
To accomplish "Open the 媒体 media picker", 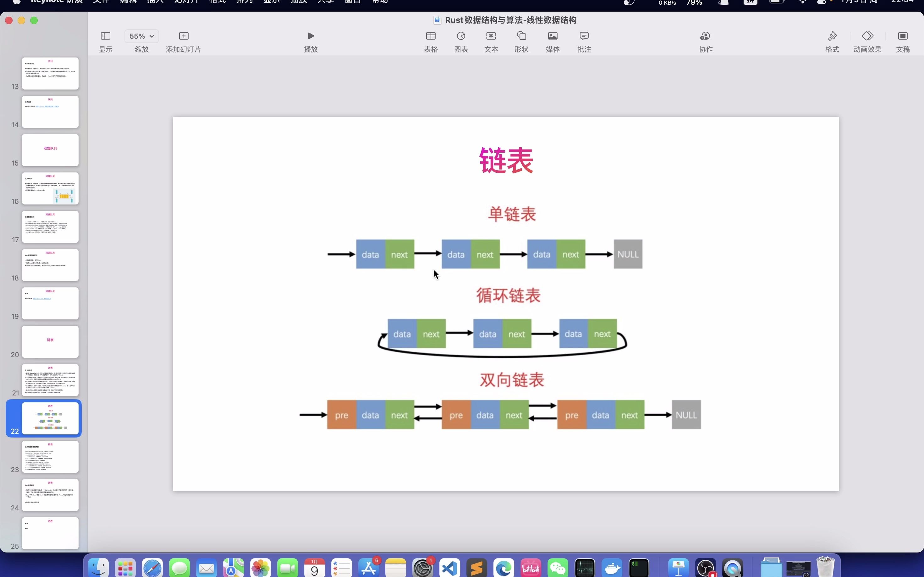I will coord(552,41).
